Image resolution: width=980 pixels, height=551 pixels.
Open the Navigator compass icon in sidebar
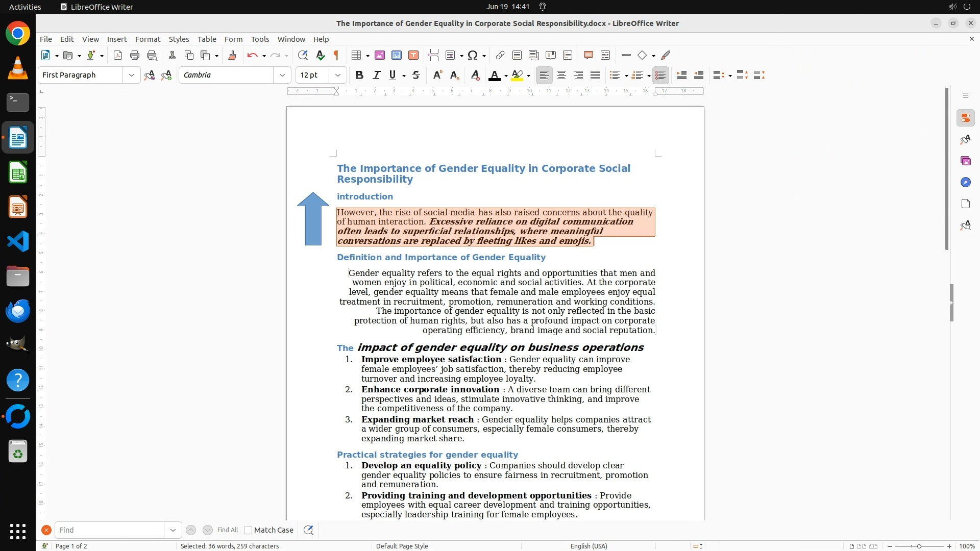(965, 182)
